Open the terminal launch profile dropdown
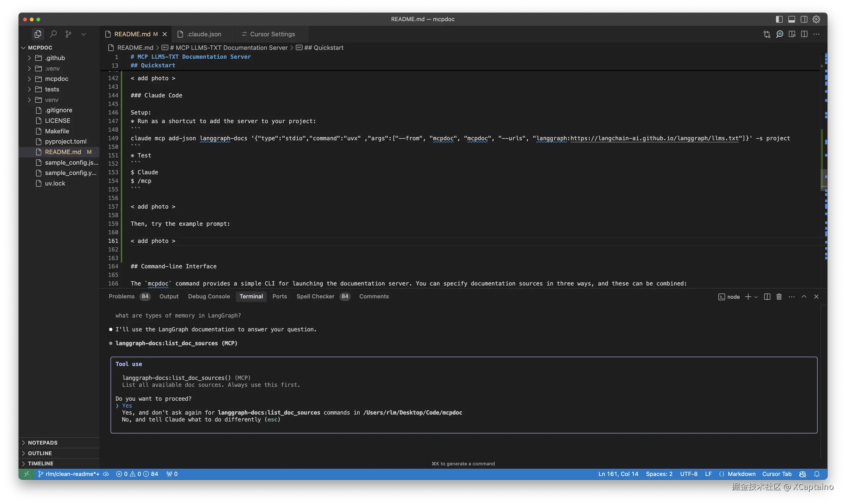The width and height of the screenshot is (846, 504). (x=756, y=296)
